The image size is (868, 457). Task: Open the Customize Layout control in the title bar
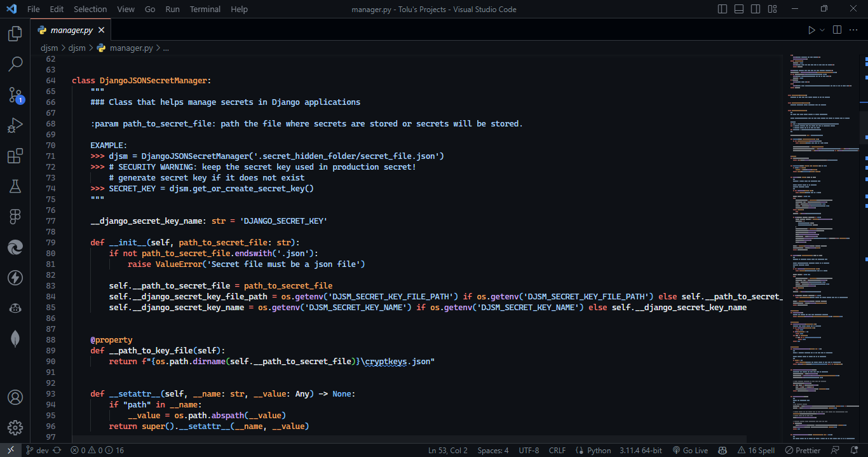(771, 9)
